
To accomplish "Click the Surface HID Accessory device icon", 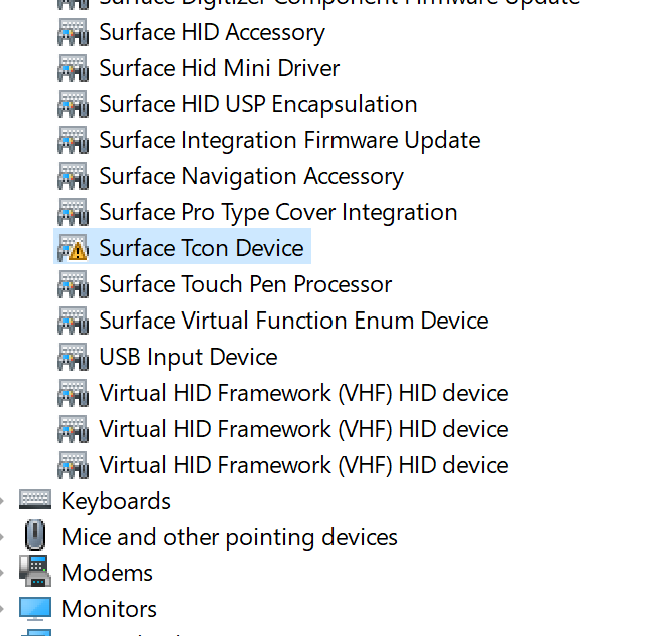I will tap(73, 32).
